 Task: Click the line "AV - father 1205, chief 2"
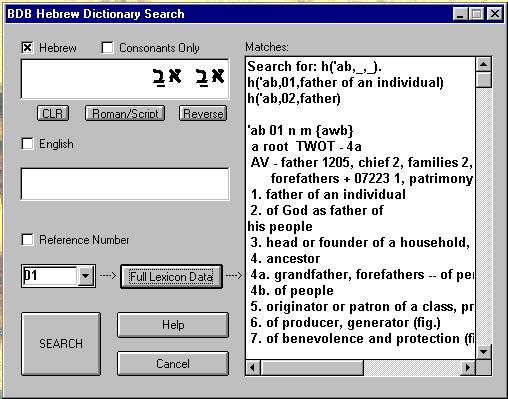(325, 162)
